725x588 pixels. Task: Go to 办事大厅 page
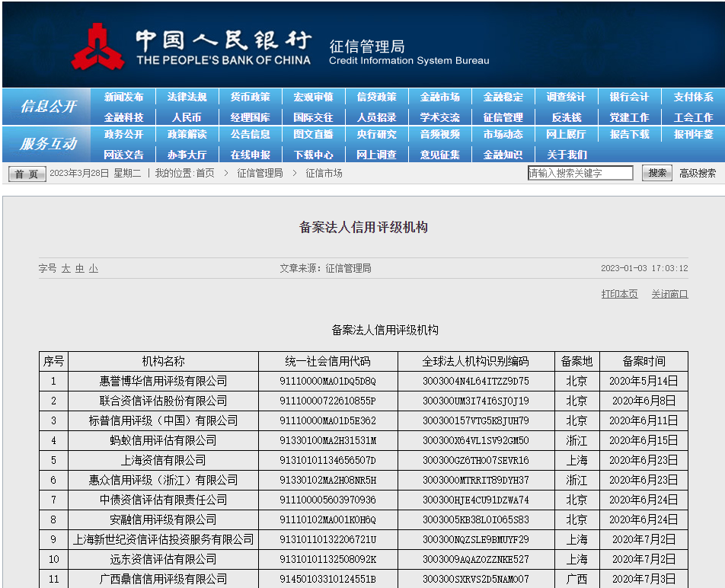187,155
